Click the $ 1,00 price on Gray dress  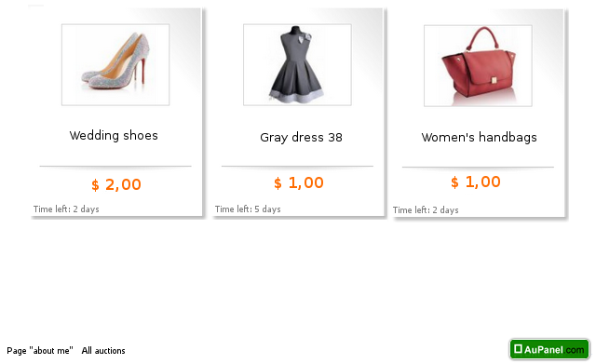tap(299, 182)
